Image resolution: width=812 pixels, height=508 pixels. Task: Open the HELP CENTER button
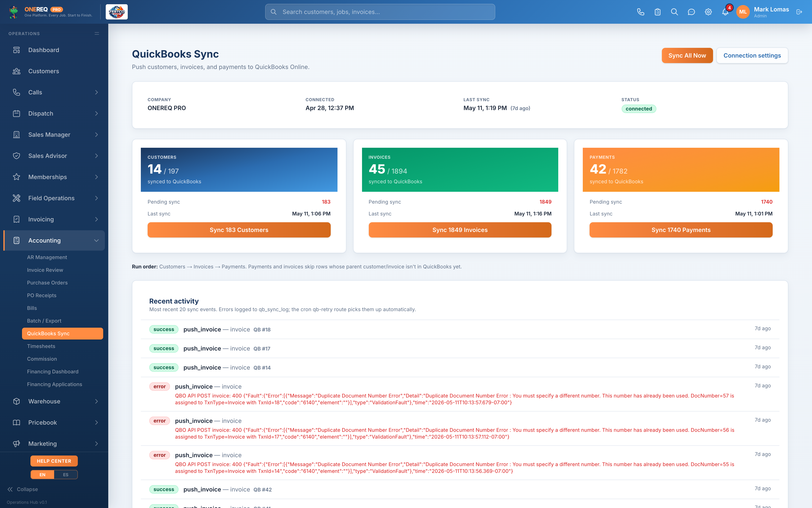coord(54,461)
